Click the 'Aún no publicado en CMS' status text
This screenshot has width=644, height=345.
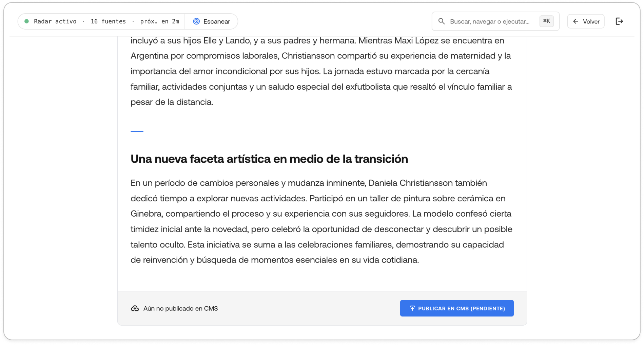180,308
